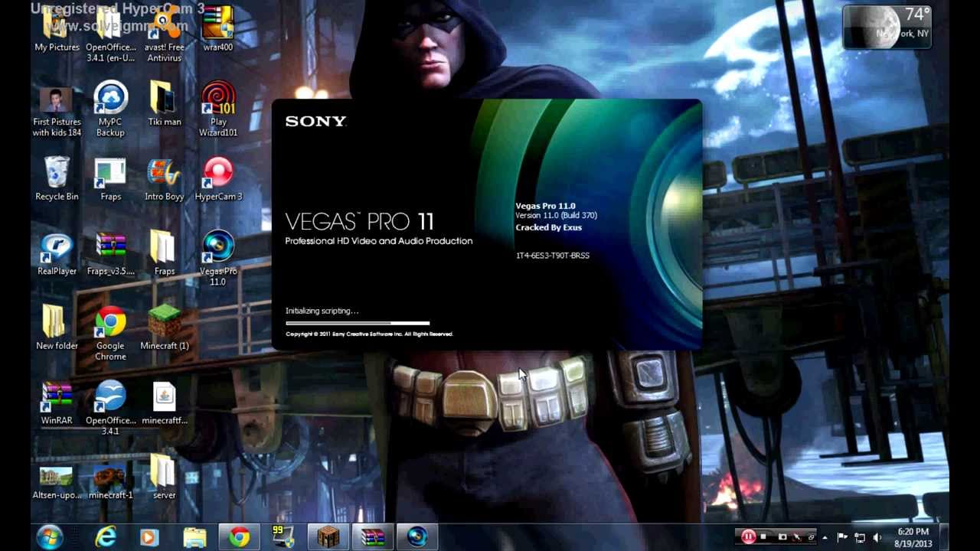Show hidden system tray icons
The image size is (980, 551).
coord(825,537)
